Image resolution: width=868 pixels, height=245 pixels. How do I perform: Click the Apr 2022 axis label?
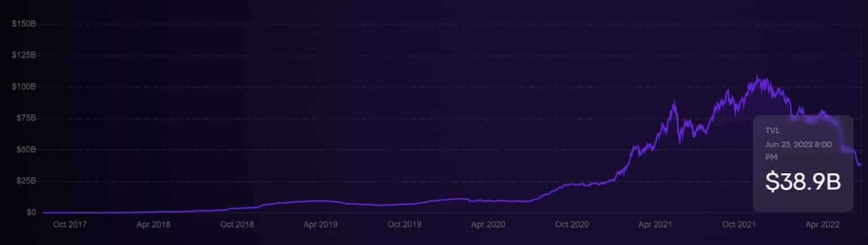coord(822,225)
